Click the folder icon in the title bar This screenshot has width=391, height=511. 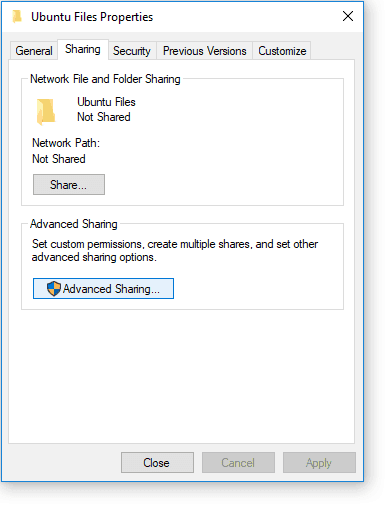click(x=17, y=17)
